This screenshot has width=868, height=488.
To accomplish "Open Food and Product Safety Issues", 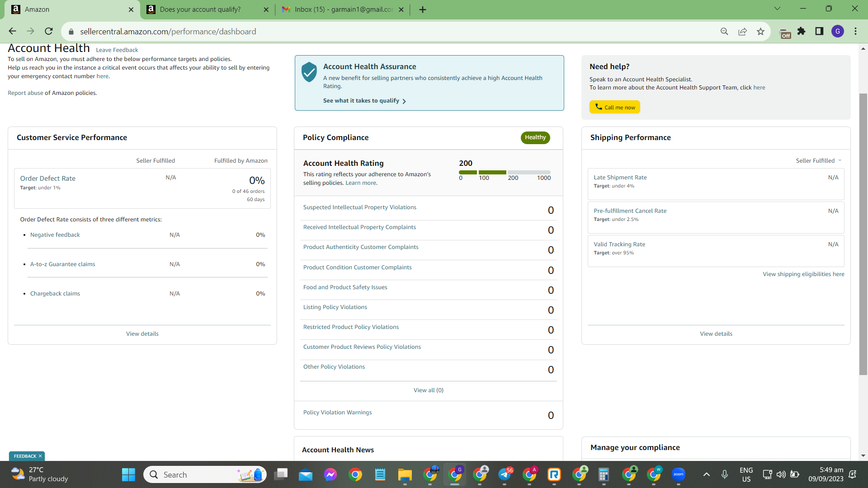I will click(345, 287).
